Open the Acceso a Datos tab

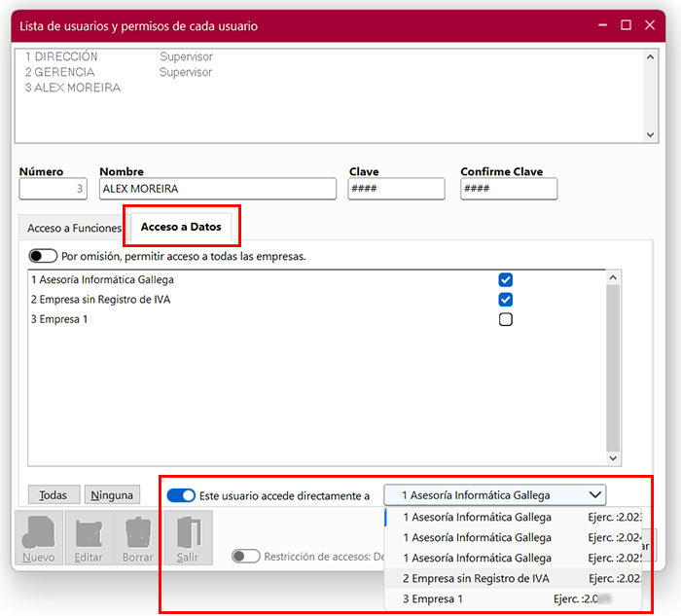pyautogui.click(x=181, y=228)
